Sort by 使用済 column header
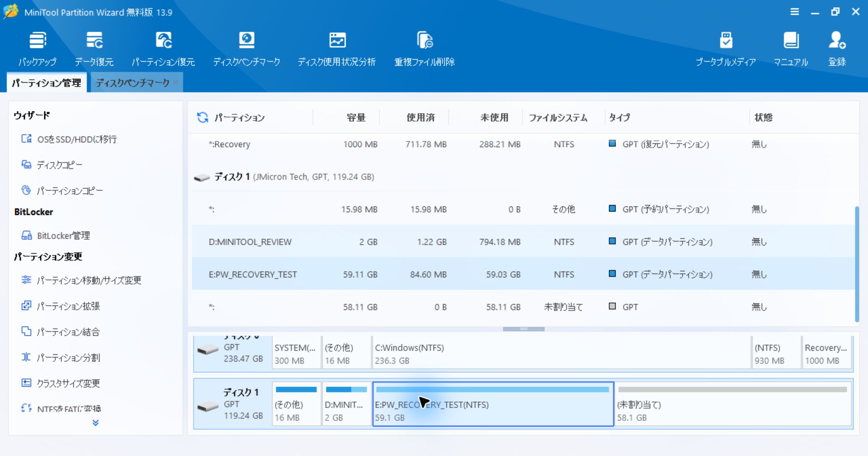This screenshot has height=456, width=868. coord(420,118)
